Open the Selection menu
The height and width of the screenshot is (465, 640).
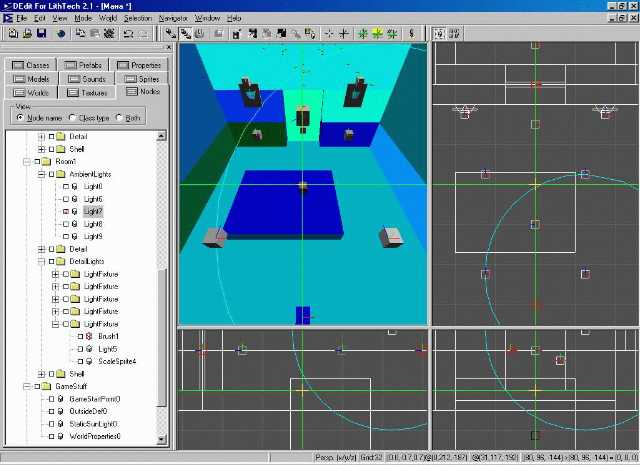click(138, 18)
